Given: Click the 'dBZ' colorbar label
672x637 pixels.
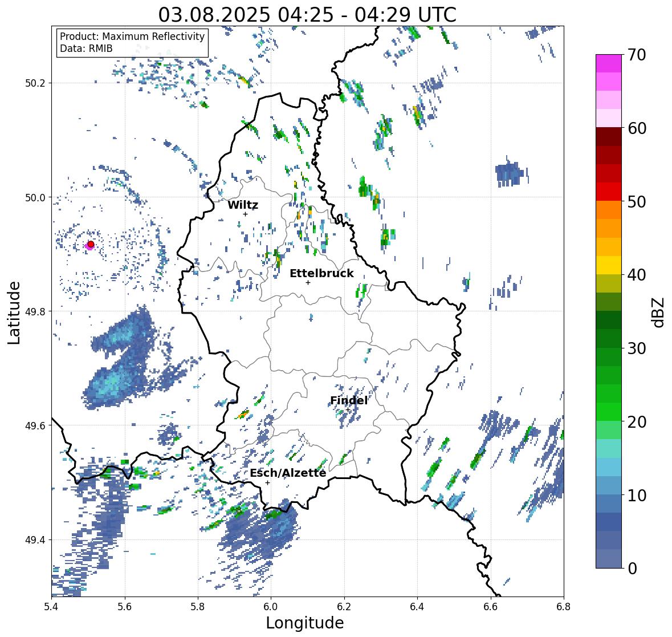Looking at the screenshot, I should point(657,313).
